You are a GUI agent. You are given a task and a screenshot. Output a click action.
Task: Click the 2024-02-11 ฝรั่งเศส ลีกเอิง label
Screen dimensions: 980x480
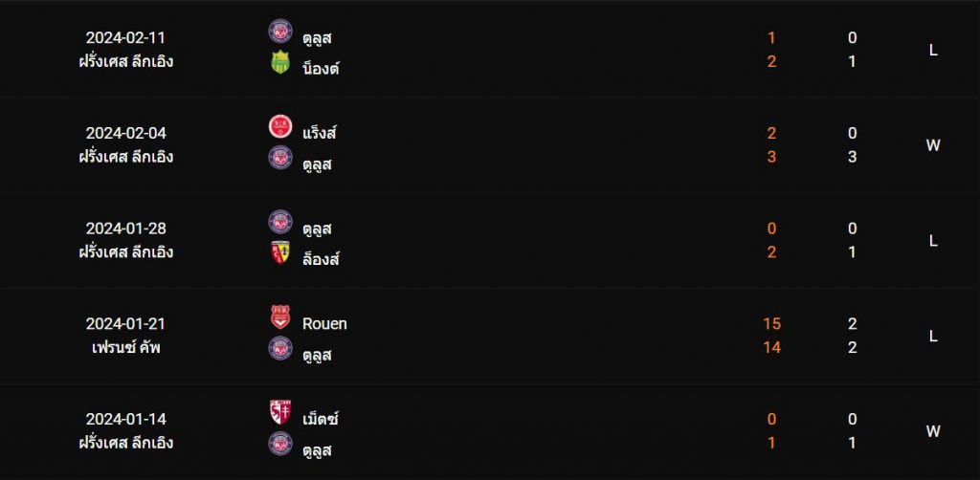pos(125,61)
